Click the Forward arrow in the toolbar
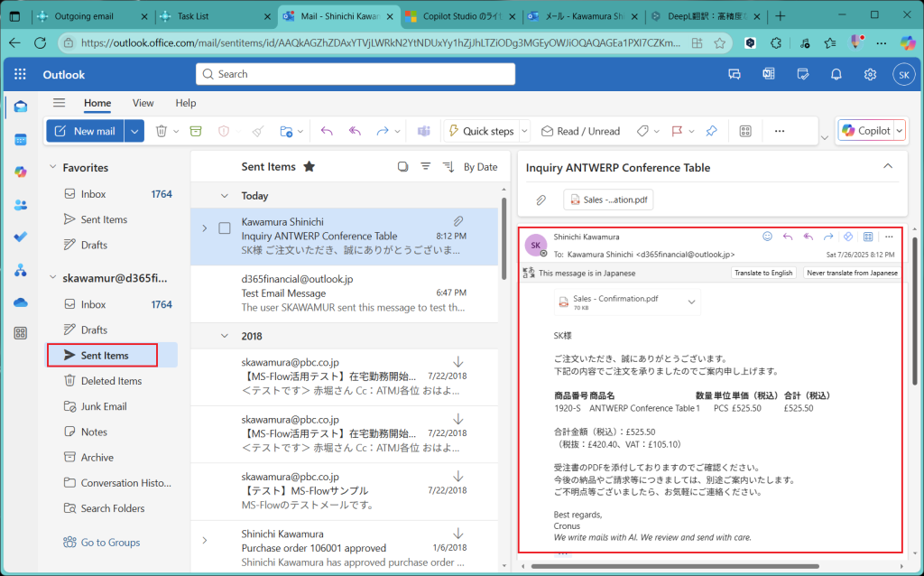 pyautogui.click(x=383, y=131)
